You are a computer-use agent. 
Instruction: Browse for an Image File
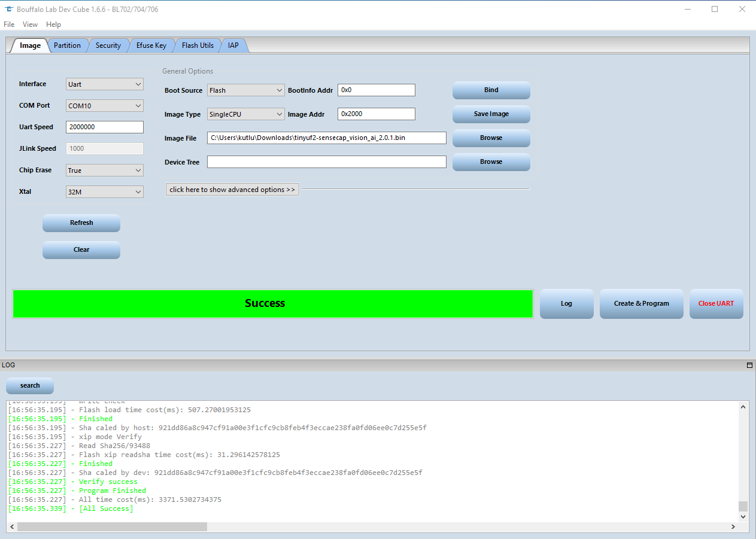point(491,138)
